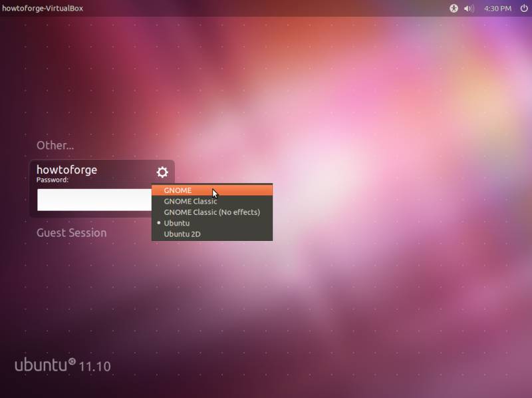
Task: Pick GNOME Classic (No effects) session
Action: point(212,212)
